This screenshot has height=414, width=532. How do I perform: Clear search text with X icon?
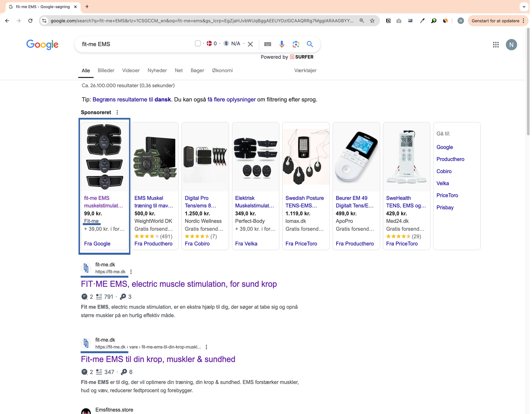click(250, 44)
